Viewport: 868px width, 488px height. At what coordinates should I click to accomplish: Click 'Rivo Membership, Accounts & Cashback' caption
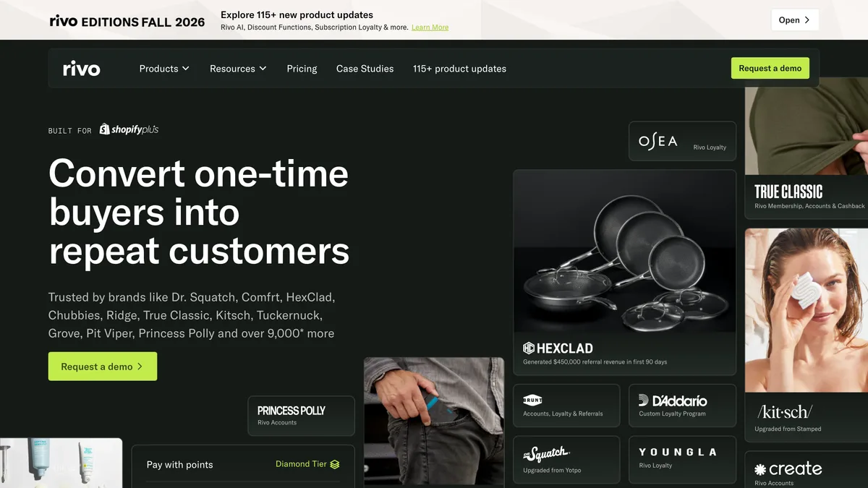pos(809,206)
